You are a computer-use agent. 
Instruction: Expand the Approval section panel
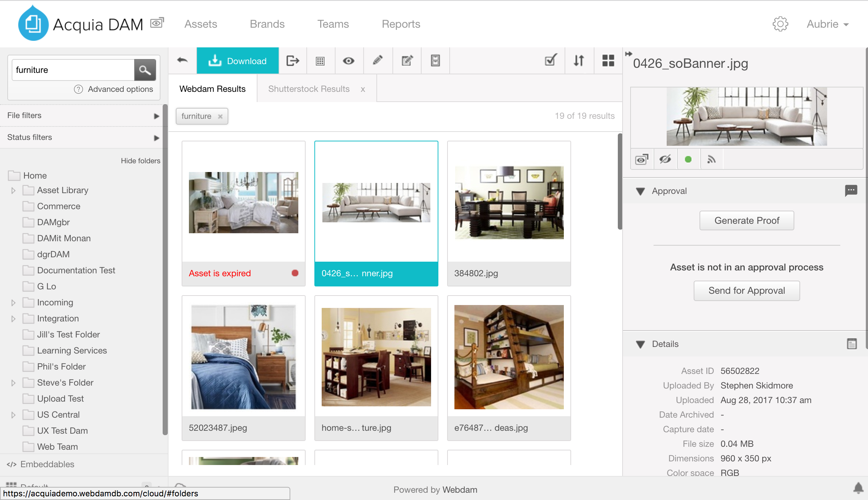(x=640, y=191)
